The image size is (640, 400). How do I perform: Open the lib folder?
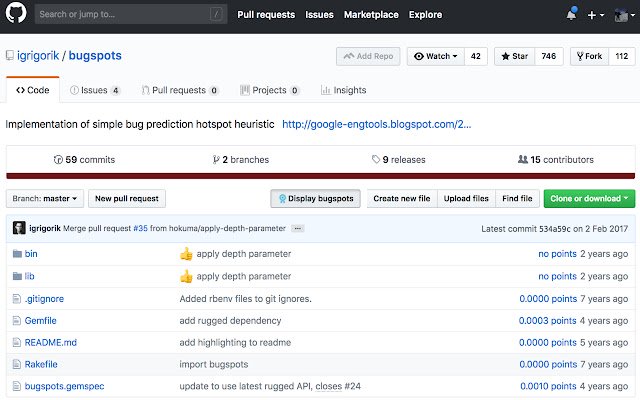coord(29,276)
